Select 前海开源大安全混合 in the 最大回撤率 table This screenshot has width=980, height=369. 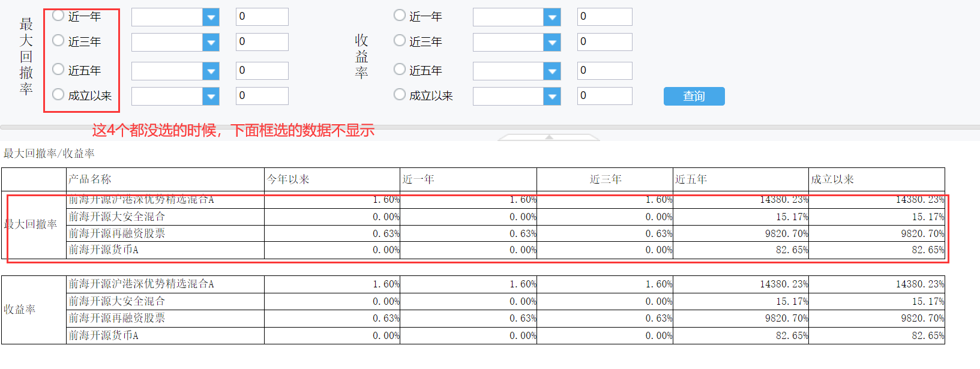(x=117, y=217)
